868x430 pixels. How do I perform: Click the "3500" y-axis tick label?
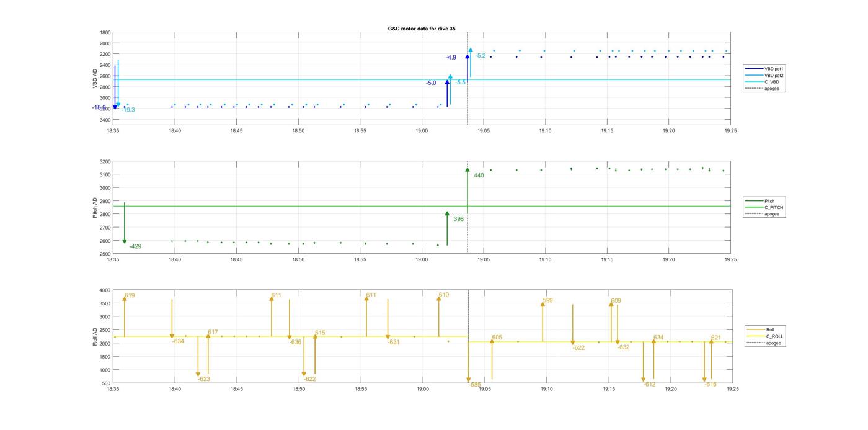(x=105, y=303)
